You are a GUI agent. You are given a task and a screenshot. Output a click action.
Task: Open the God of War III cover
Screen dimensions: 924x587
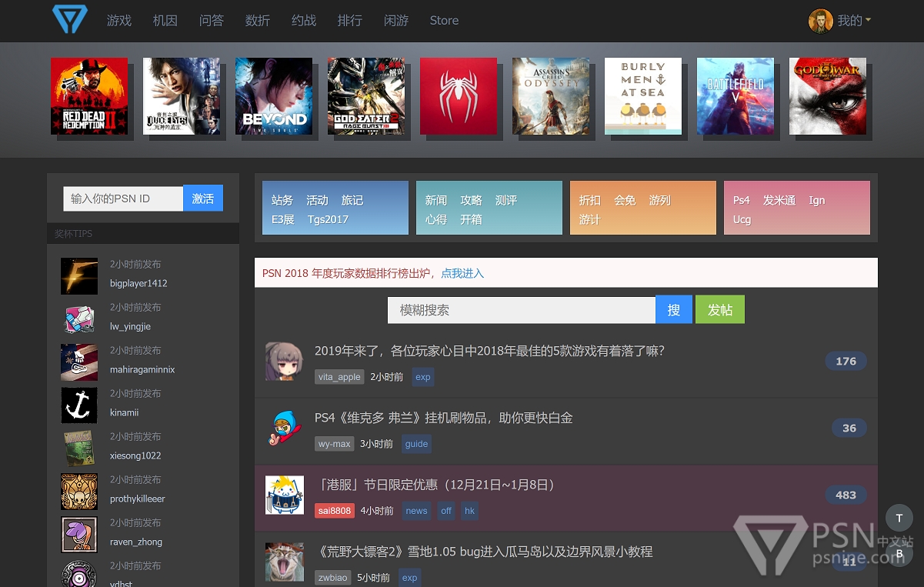(828, 96)
